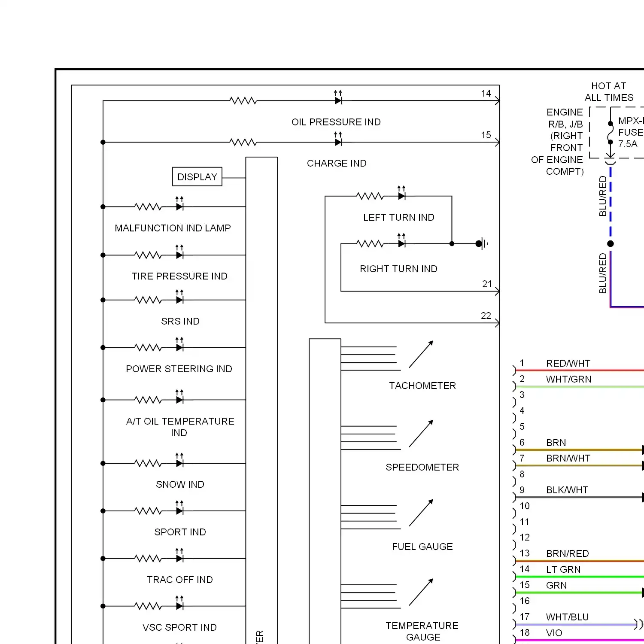Click pin 6 BRN wire label
This screenshot has width=644, height=644.
click(556, 443)
